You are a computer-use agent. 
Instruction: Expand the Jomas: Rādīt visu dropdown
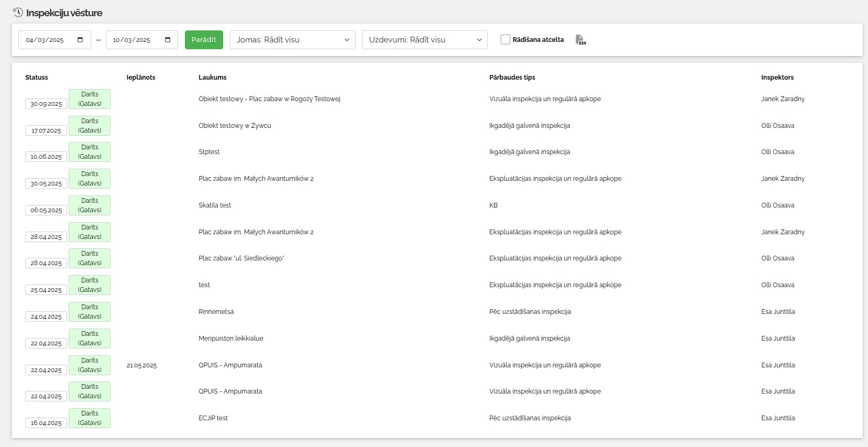(292, 40)
